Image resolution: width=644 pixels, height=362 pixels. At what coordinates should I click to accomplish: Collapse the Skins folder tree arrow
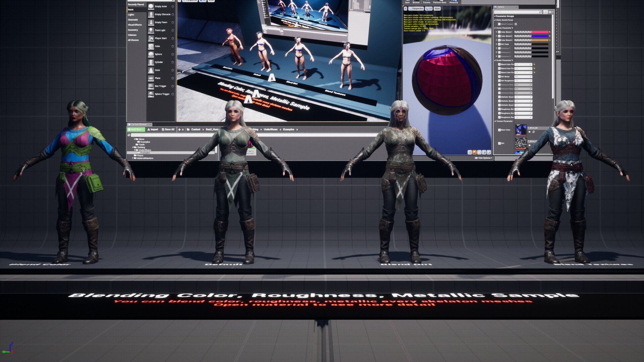(135, 139)
